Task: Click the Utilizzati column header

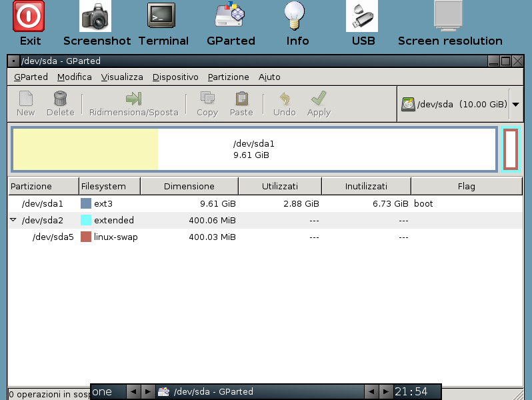Action: click(x=280, y=186)
